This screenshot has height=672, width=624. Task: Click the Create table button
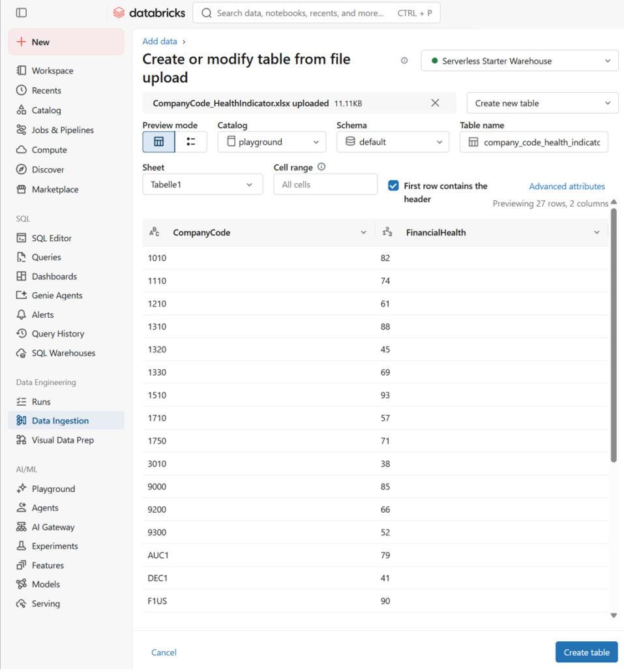[586, 652]
